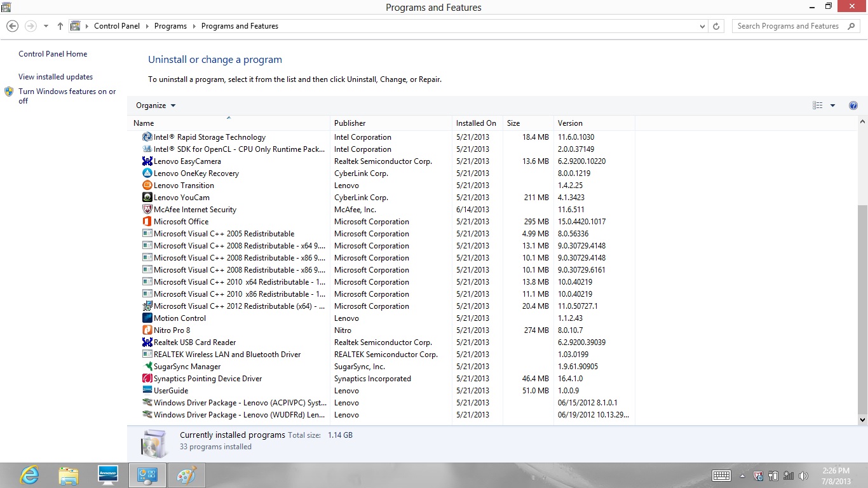Click the Lenovo YouCam icon
Viewport: 868px width, 488px height.
pos(147,198)
